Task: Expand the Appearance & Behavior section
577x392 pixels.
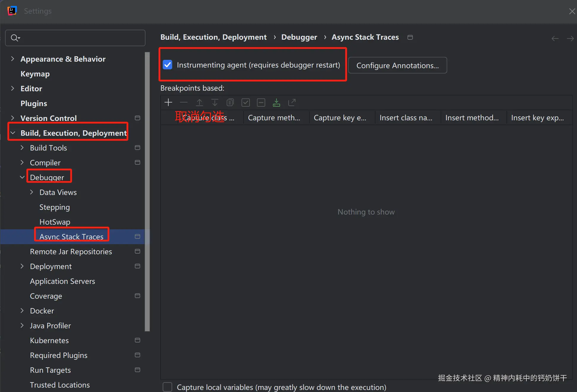Action: [12, 59]
